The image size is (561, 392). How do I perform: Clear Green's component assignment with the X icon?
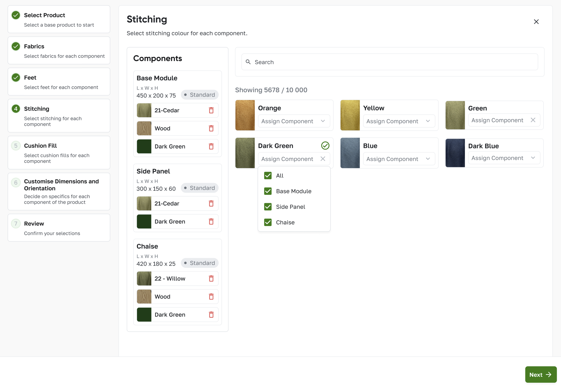tap(533, 120)
